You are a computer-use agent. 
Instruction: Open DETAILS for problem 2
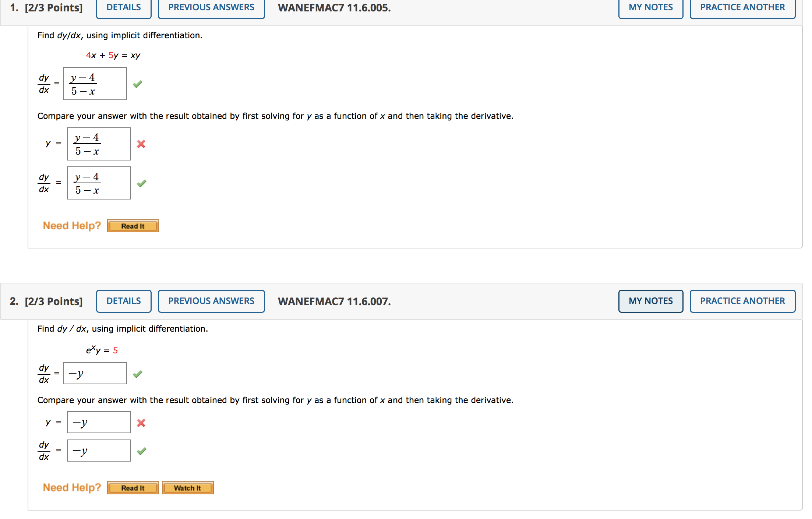pyautogui.click(x=123, y=301)
